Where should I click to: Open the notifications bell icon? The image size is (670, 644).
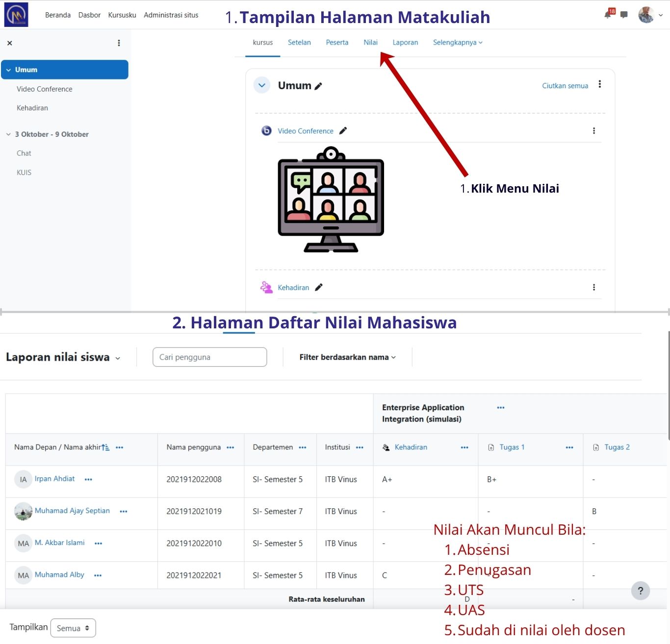click(608, 15)
